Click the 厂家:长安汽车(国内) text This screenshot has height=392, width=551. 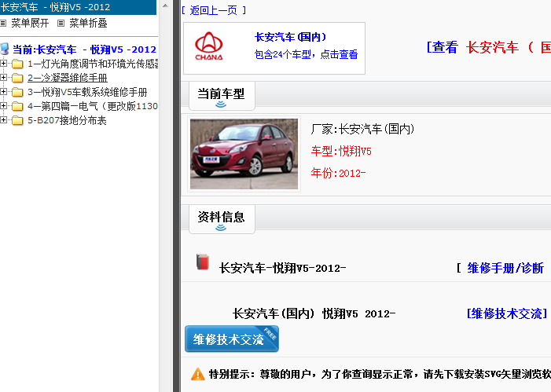(x=362, y=130)
